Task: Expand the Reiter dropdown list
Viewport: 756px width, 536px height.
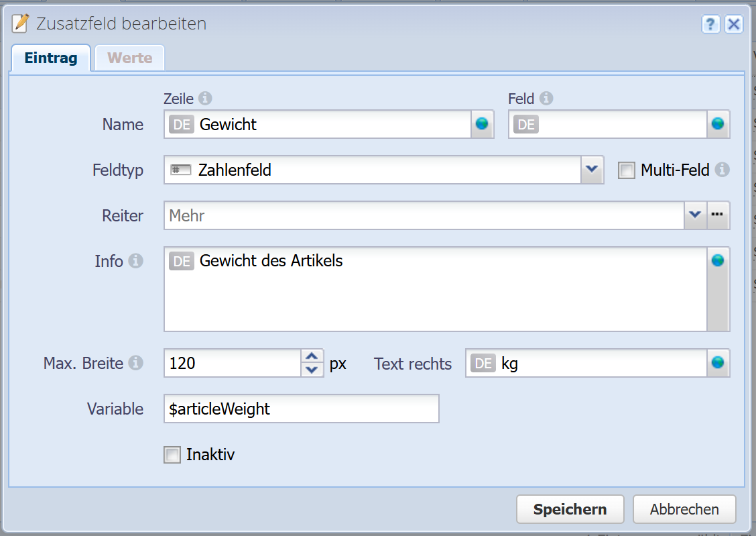Action: 695,215
